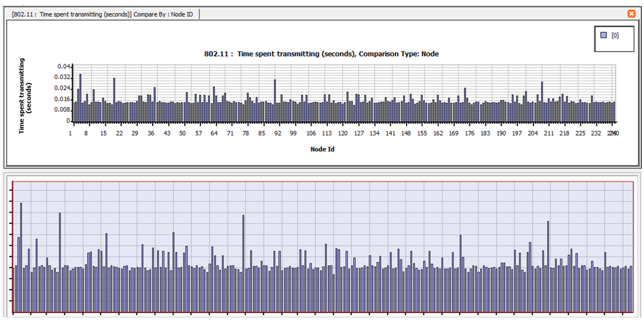Screen dimensions: 644x324
Task: Click x-axis label 22
Action: click(119, 133)
